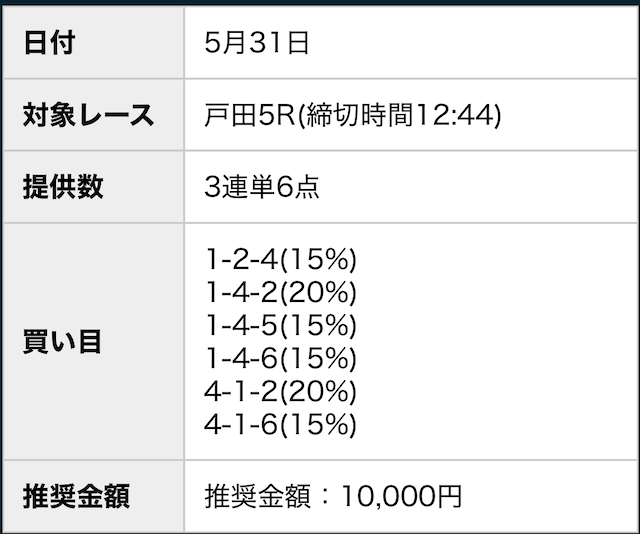Click the 対象レース row label
This screenshot has height=534, width=640.
pos(89,114)
